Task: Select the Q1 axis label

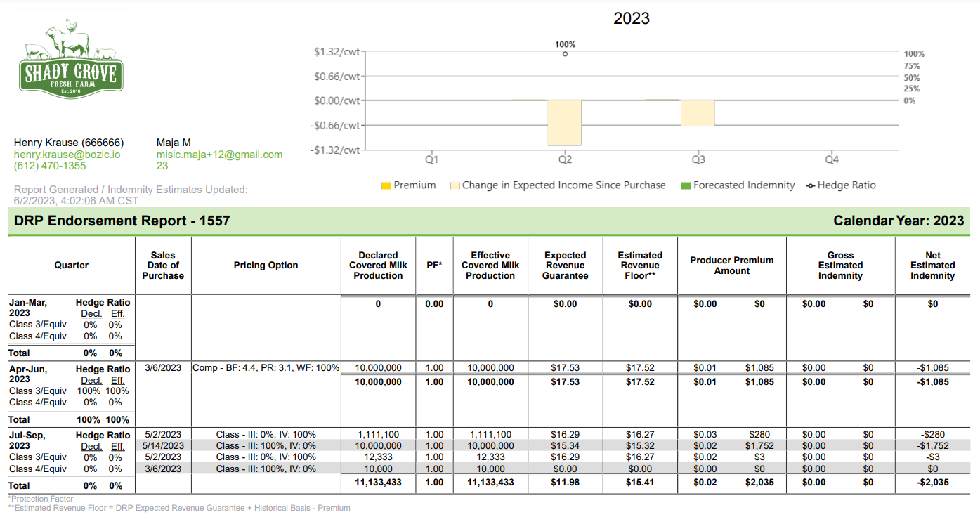Action: pyautogui.click(x=431, y=160)
